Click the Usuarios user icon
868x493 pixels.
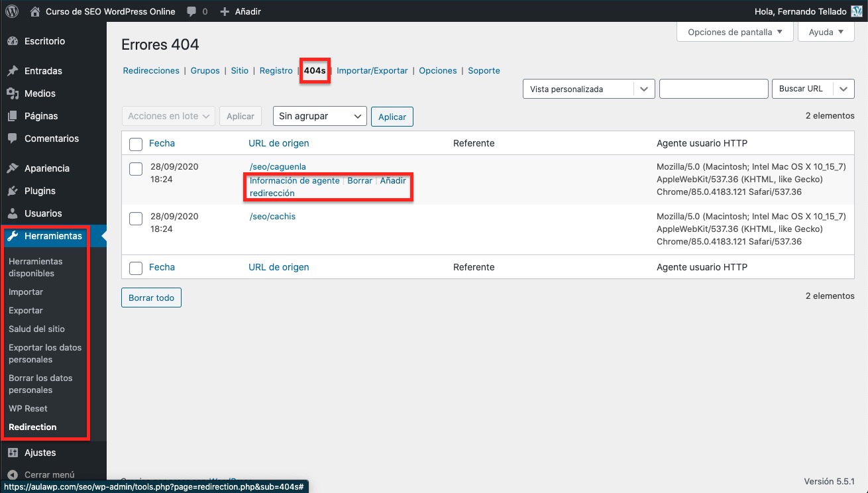click(x=13, y=213)
